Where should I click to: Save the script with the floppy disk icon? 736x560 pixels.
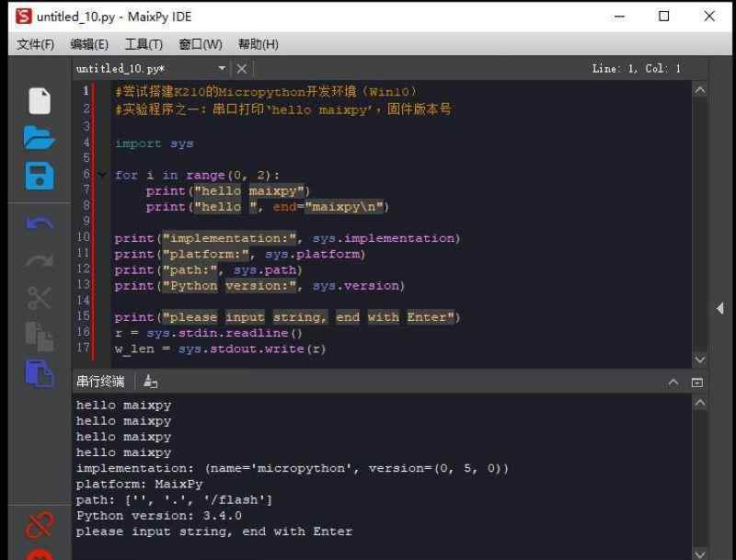point(40,176)
